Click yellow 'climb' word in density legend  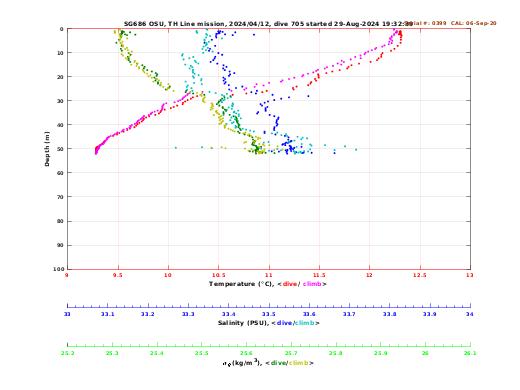pyautogui.click(x=298, y=363)
